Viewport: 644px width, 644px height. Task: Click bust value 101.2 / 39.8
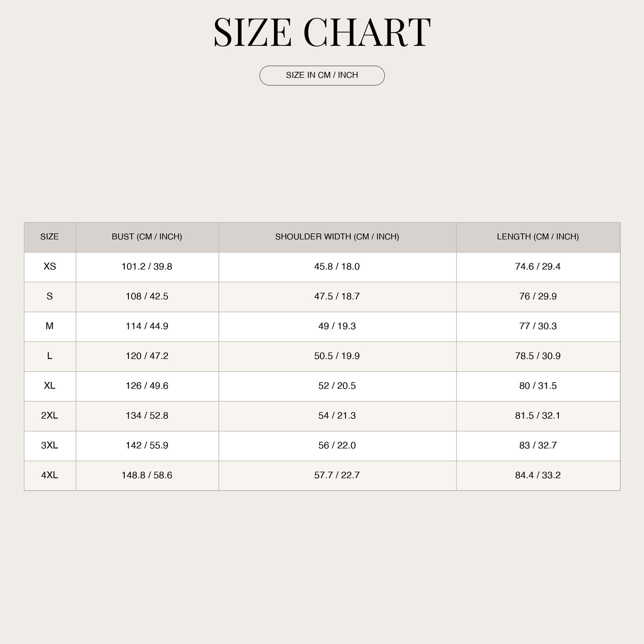147,267
